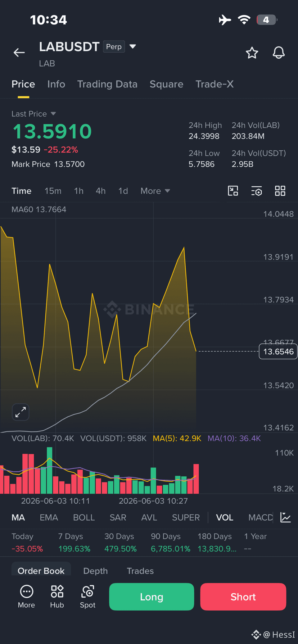Image resolution: width=298 pixels, height=644 pixels.
Task: Tap battery indicator in status bar
Action: 267,20
